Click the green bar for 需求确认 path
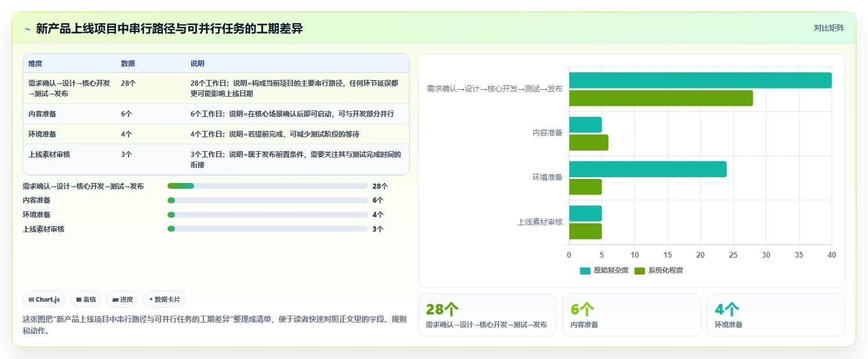 click(x=661, y=98)
